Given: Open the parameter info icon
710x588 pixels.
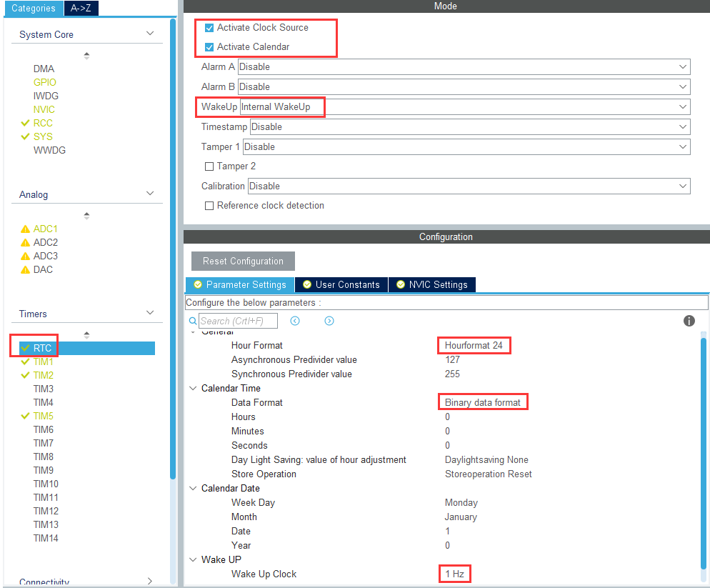Looking at the screenshot, I should coord(689,321).
